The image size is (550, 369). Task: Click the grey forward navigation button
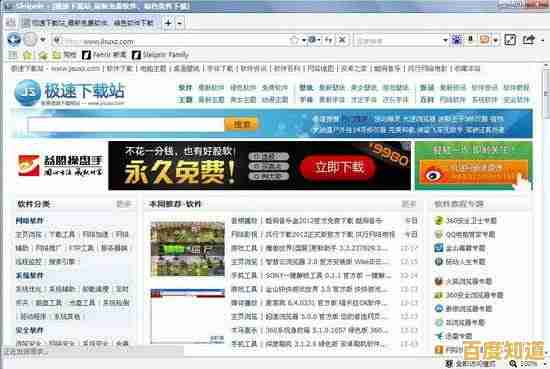point(30,39)
